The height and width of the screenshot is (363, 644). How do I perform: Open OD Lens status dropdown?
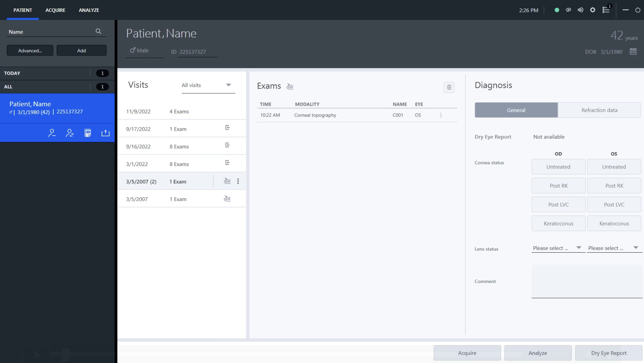pos(558,248)
